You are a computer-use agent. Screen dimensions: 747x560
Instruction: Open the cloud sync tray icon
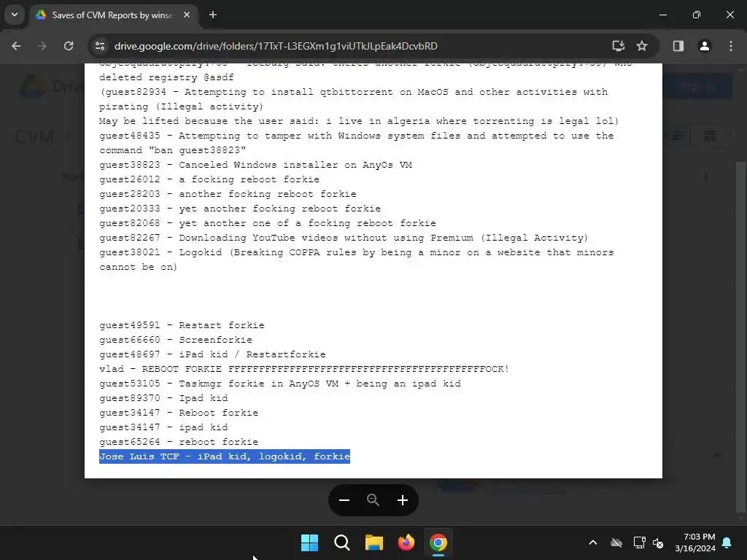[616, 542]
